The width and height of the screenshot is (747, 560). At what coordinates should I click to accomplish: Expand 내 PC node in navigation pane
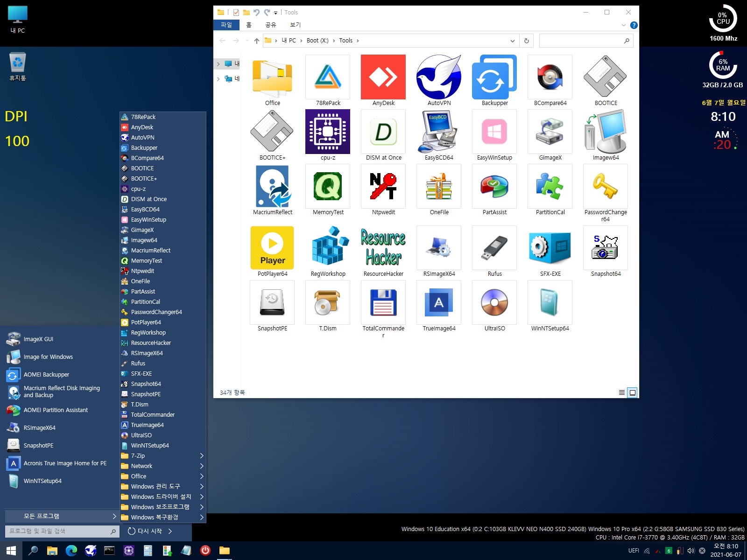pyautogui.click(x=218, y=64)
